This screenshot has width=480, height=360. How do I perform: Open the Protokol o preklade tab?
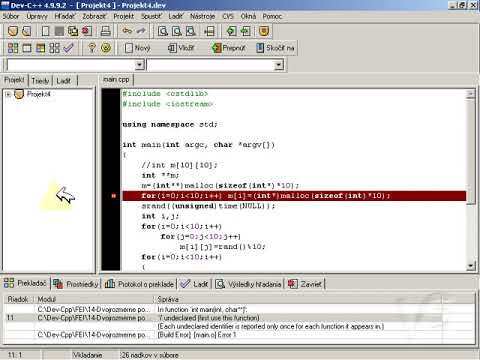tap(139, 284)
